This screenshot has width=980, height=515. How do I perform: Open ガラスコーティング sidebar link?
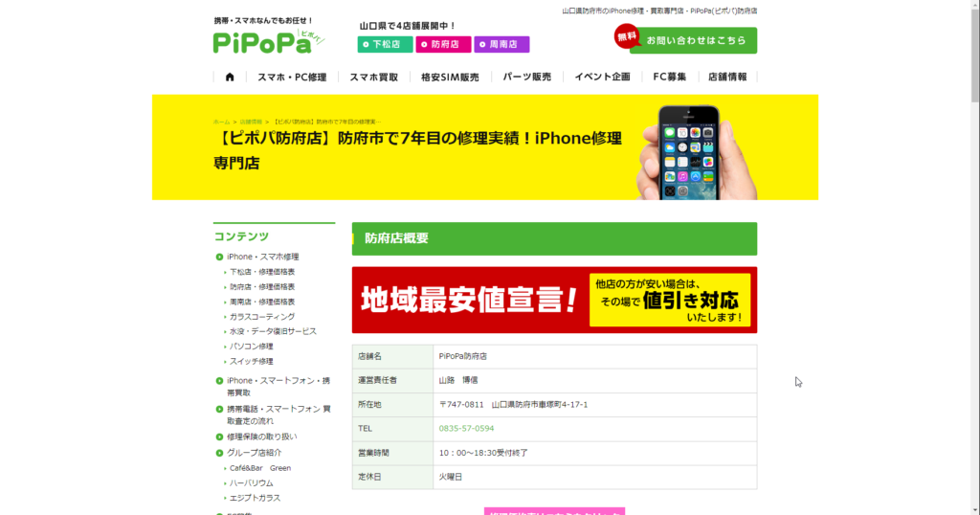pos(262,317)
